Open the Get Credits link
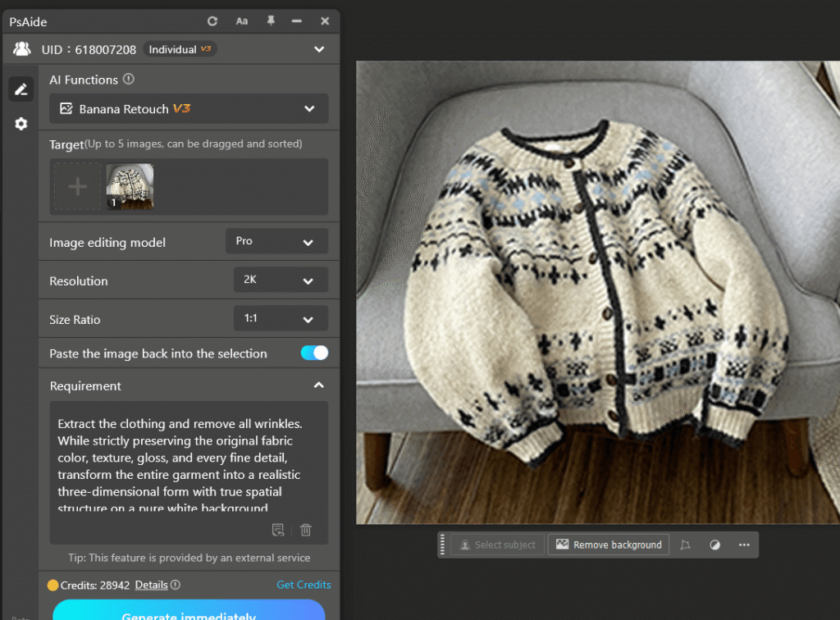 304,585
